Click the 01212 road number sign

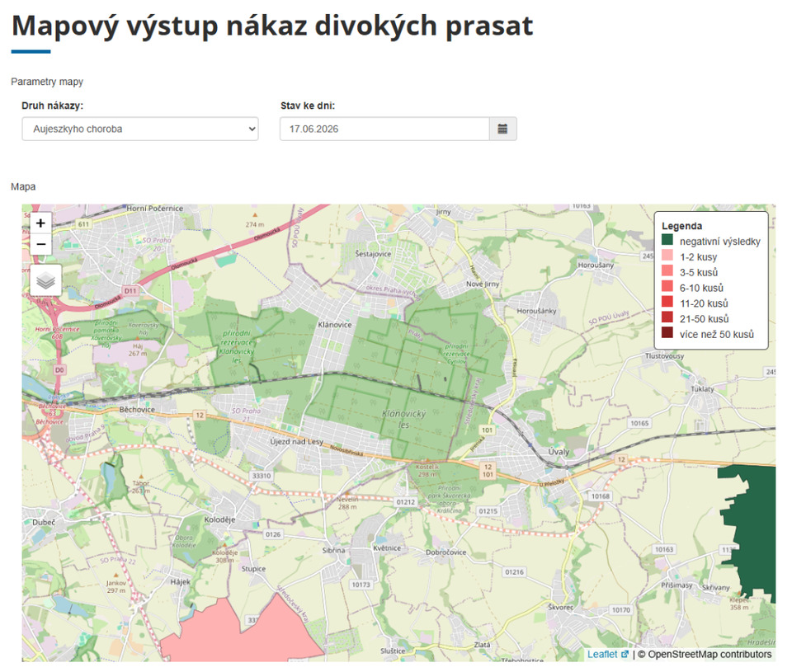tap(406, 502)
